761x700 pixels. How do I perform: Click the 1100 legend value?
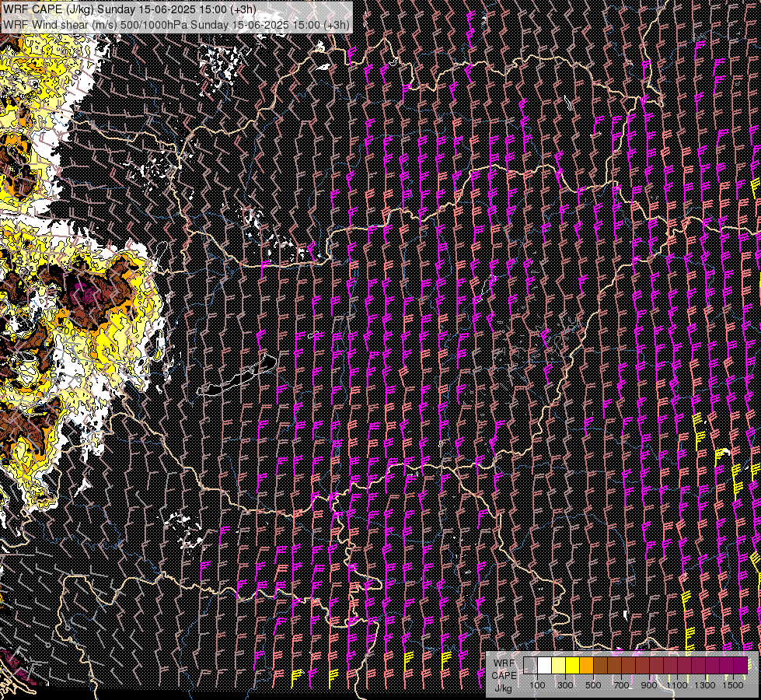click(x=677, y=685)
